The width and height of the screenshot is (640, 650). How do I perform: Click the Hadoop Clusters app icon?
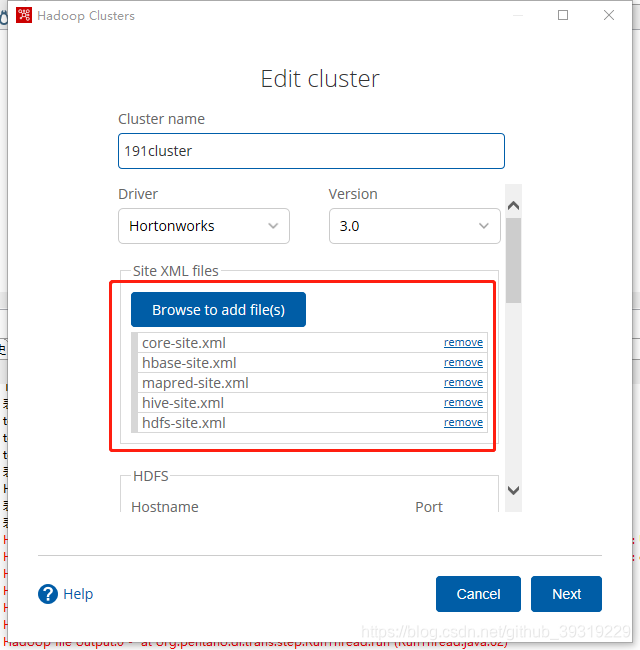pyautogui.click(x=24, y=15)
